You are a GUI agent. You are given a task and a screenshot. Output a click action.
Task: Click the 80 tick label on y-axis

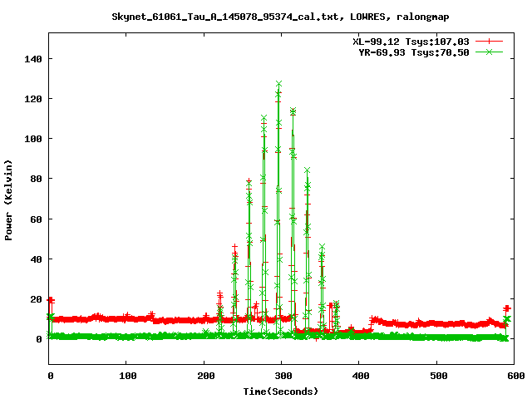tap(36, 179)
